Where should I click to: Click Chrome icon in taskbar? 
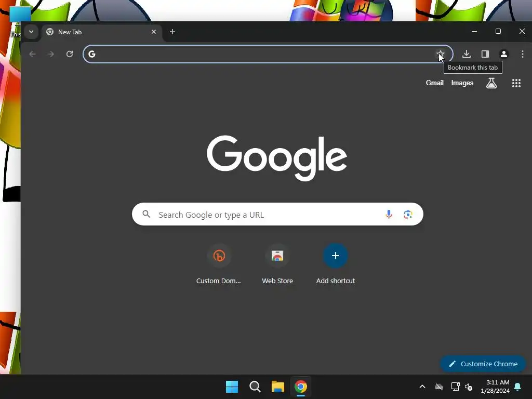tap(301, 387)
